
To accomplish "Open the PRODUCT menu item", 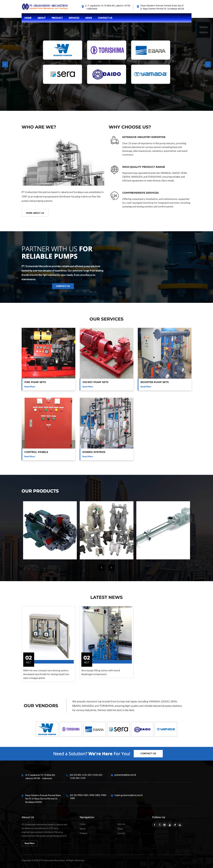I will click(57, 18).
